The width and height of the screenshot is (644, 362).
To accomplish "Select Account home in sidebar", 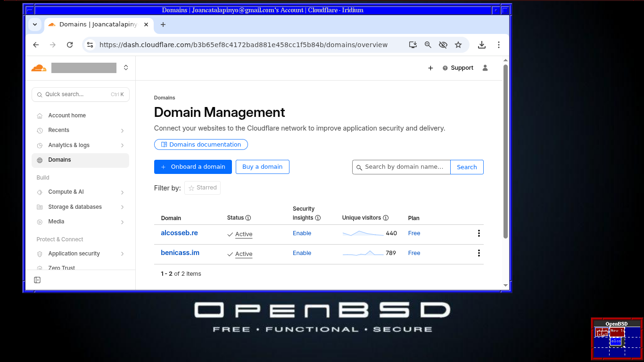I will tap(67, 115).
